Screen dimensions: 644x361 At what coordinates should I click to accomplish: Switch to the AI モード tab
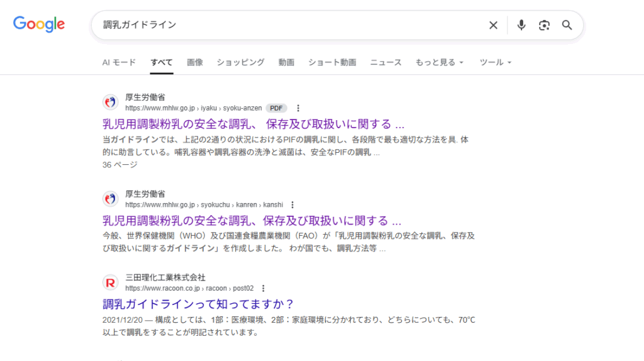coord(119,62)
